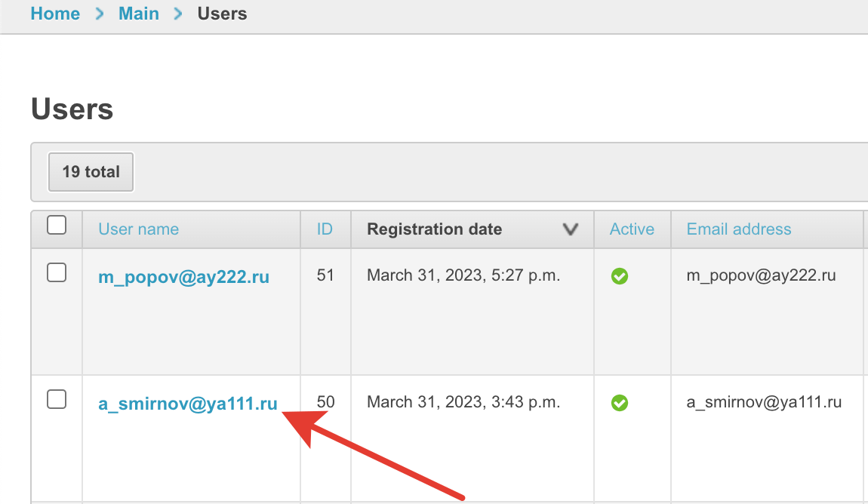The height and width of the screenshot is (504, 868).
Task: Open the a_smirnov@ya111.ru user name link
Action: [x=188, y=404]
